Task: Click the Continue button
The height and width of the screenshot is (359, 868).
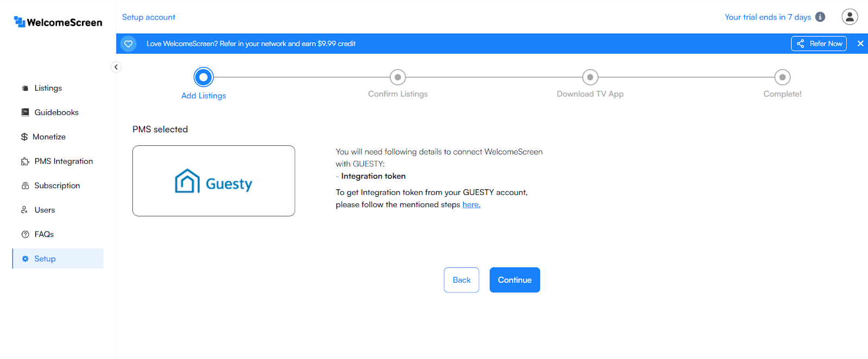Action: pos(515,280)
